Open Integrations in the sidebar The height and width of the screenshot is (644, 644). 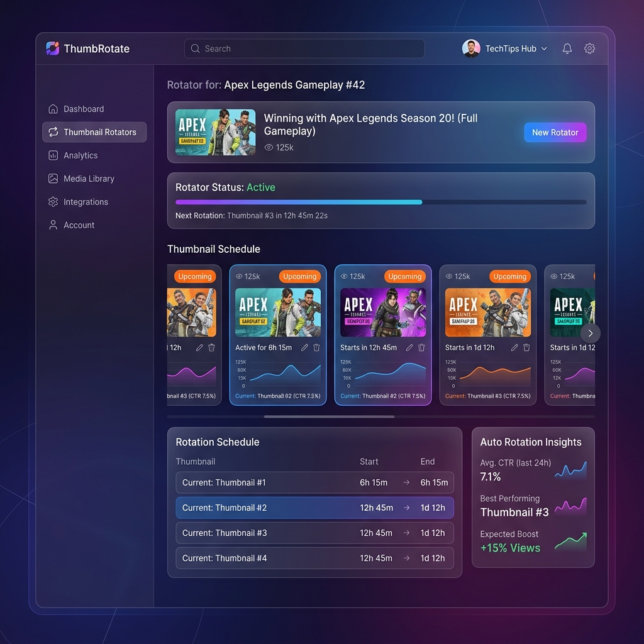(86, 202)
